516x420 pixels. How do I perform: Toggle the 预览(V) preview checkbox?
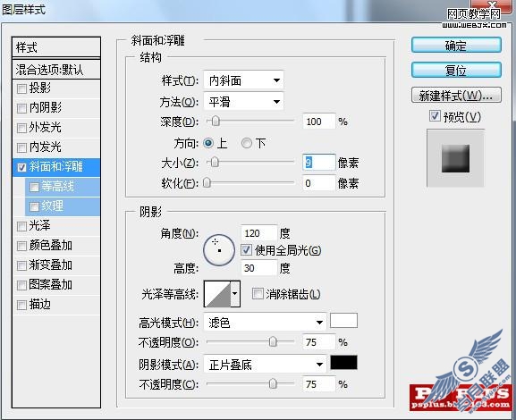tap(435, 116)
